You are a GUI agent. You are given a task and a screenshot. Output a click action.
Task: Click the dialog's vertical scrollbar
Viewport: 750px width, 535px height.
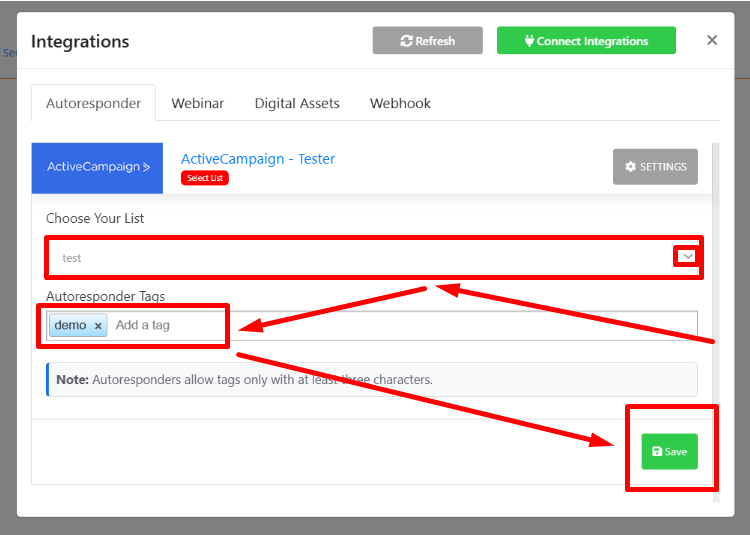point(716,323)
